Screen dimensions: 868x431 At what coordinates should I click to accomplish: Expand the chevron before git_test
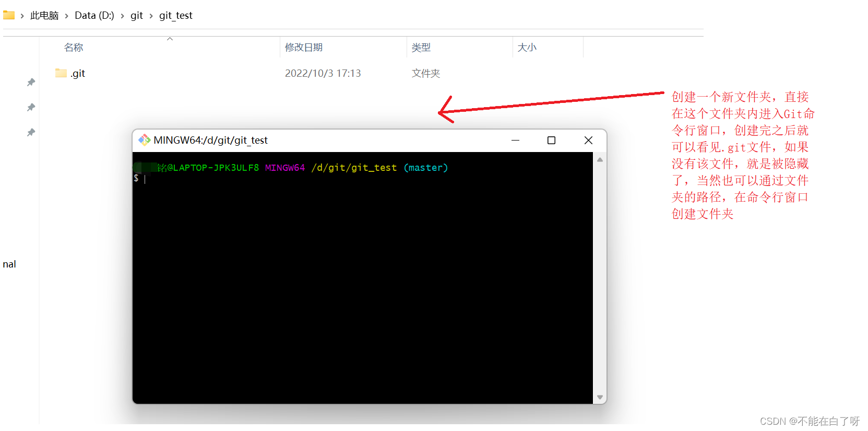point(151,16)
